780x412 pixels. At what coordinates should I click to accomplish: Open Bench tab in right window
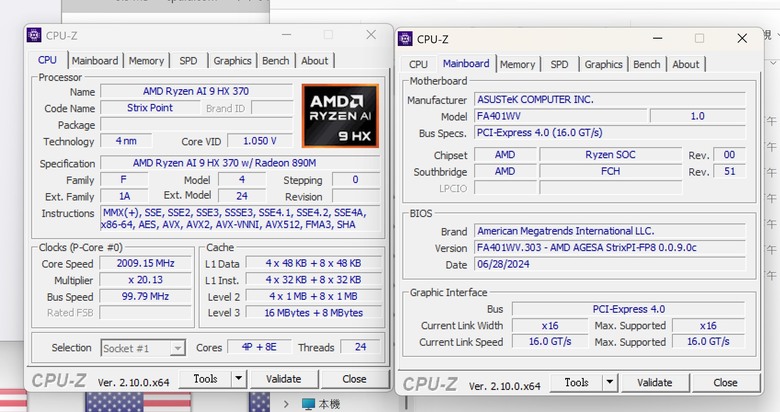647,64
